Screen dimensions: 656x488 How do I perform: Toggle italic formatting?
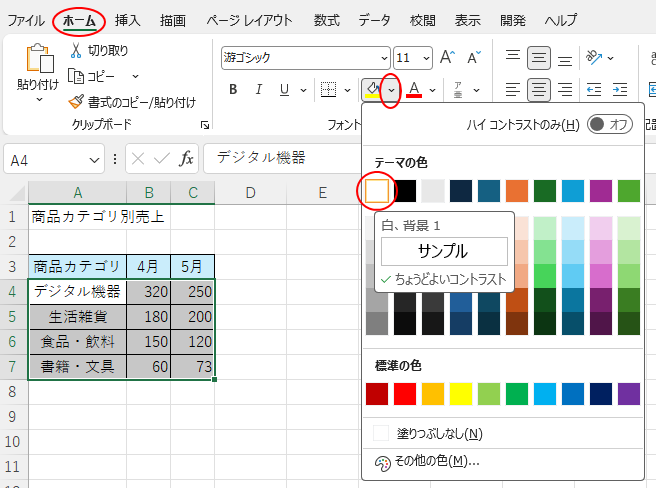tap(259, 90)
